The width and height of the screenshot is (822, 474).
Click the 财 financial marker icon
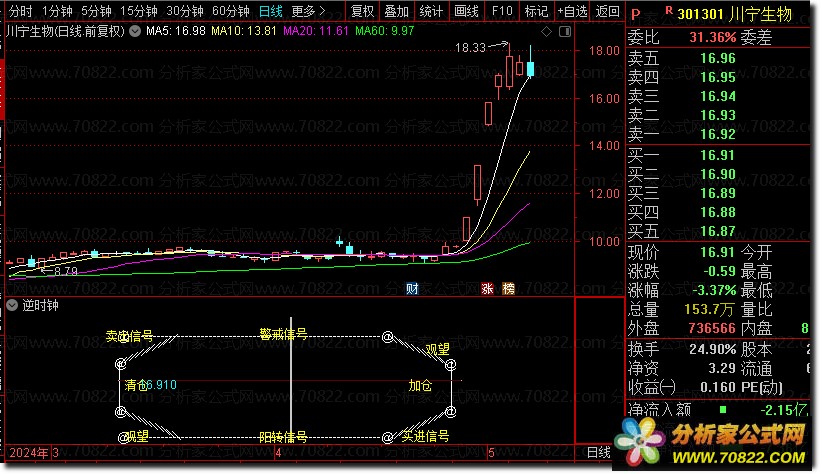(x=412, y=288)
